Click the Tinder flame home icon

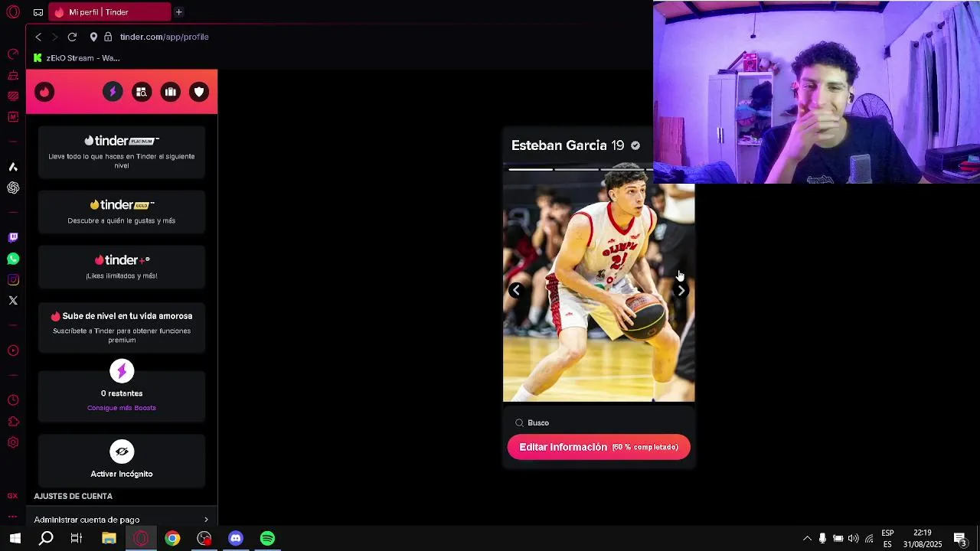point(44,92)
